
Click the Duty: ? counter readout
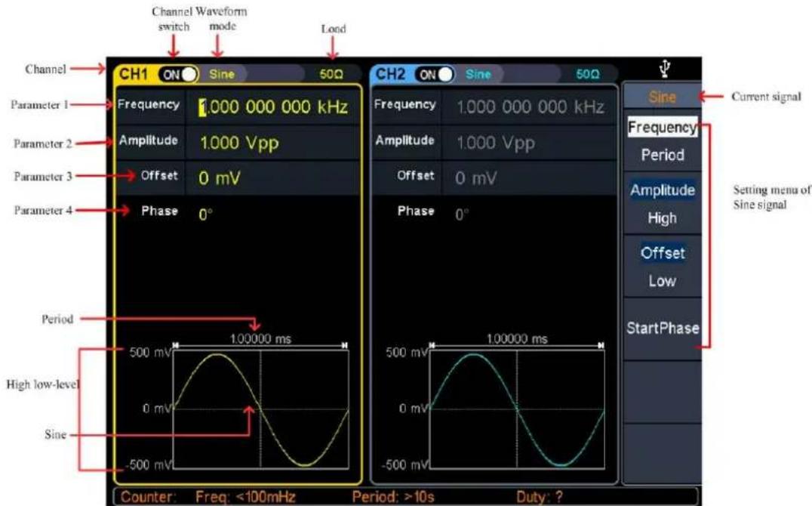click(539, 497)
